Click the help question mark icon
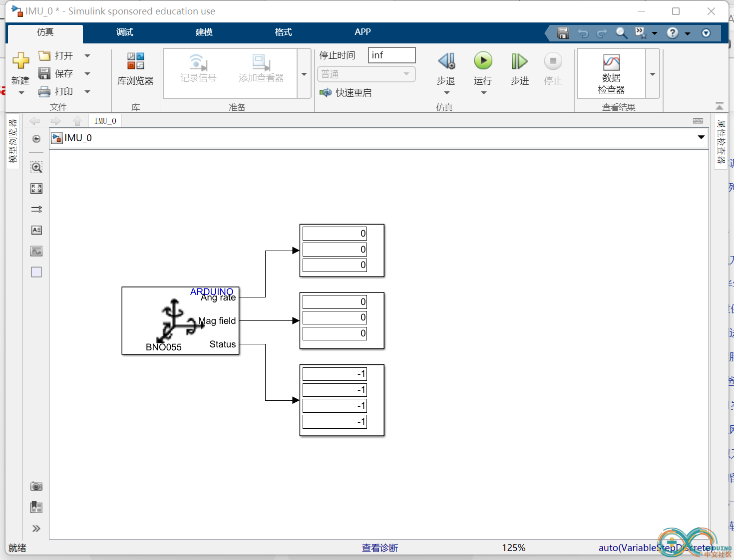 tap(673, 33)
